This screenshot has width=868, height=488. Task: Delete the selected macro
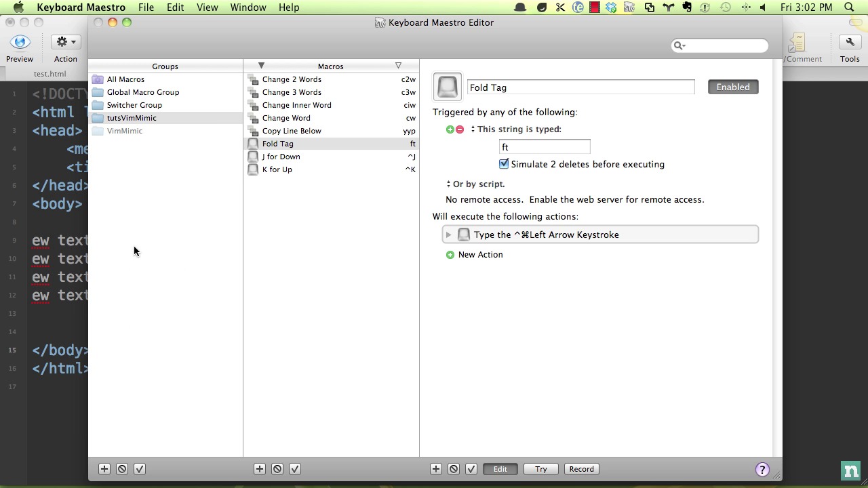[277, 469]
